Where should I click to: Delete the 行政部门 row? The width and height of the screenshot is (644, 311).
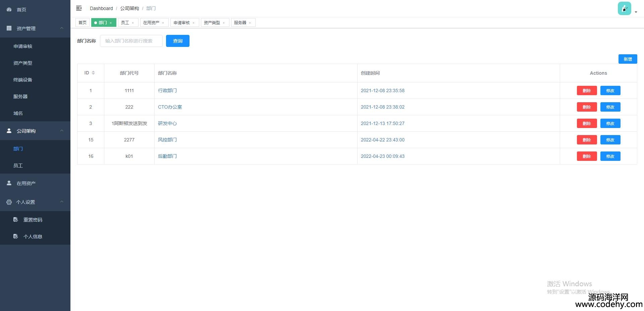[587, 90]
